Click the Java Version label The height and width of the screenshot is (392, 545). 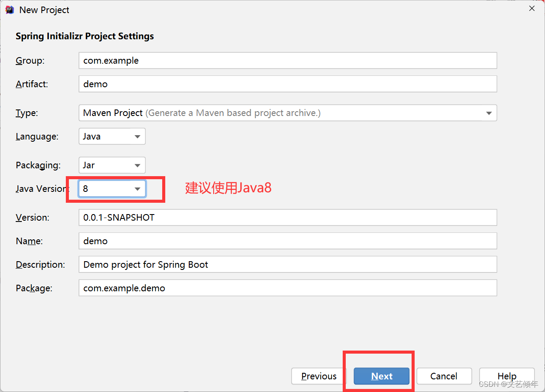[43, 189]
